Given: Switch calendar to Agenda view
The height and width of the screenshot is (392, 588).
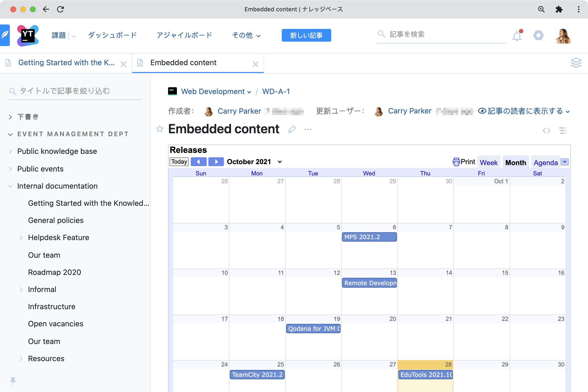Looking at the screenshot, I should pyautogui.click(x=546, y=162).
